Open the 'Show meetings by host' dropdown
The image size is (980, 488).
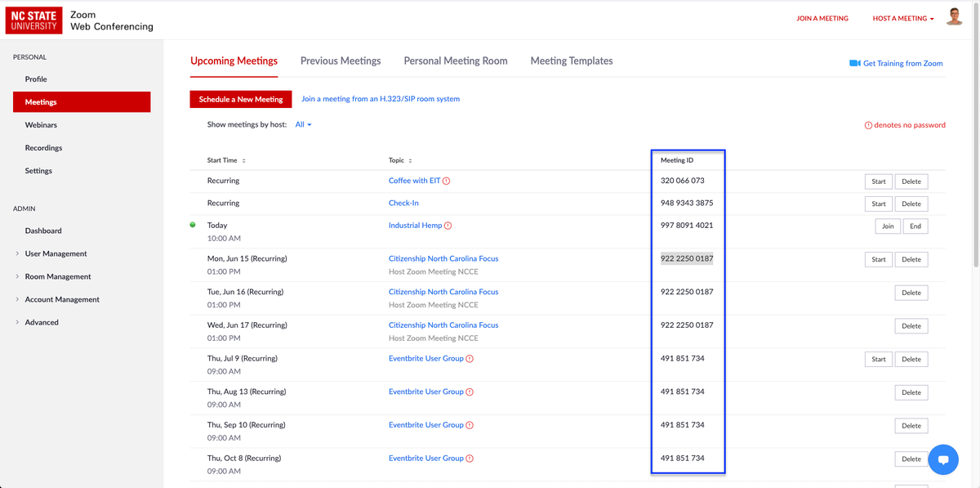[302, 124]
